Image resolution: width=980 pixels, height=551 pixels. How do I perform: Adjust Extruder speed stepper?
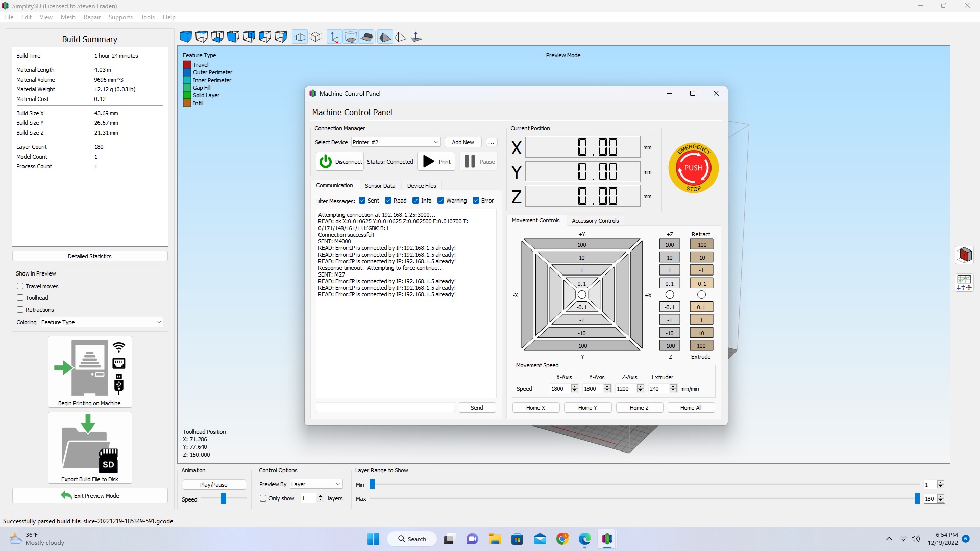(x=673, y=389)
